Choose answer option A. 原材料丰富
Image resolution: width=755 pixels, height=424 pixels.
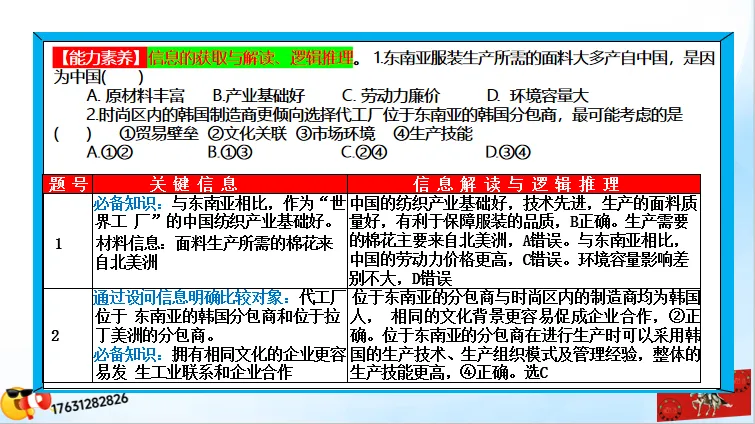tap(135, 96)
